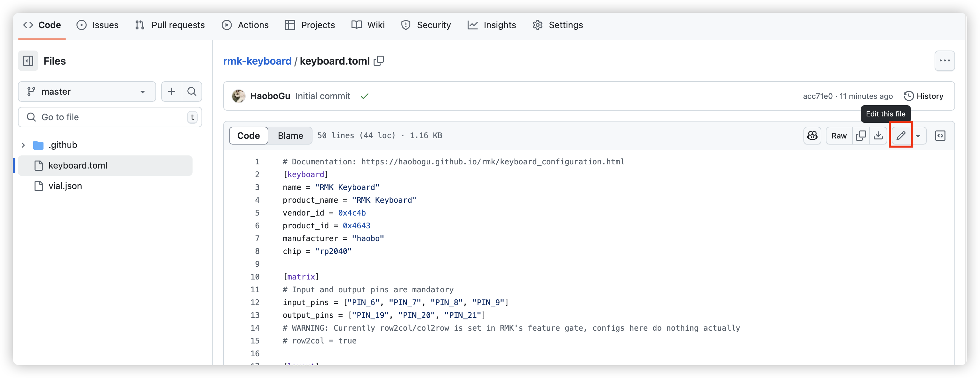Open the master branch dropdown
980x378 pixels.
(x=87, y=91)
